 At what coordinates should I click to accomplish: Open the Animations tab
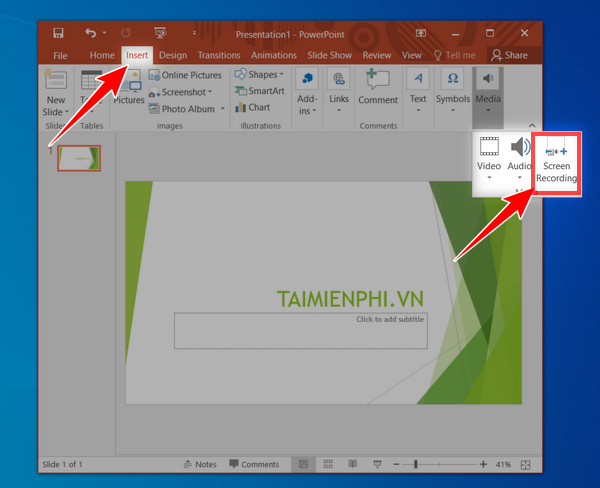[274, 55]
